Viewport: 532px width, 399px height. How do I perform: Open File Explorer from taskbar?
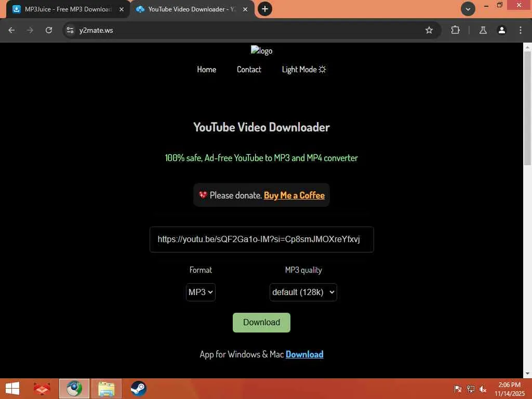(x=106, y=389)
